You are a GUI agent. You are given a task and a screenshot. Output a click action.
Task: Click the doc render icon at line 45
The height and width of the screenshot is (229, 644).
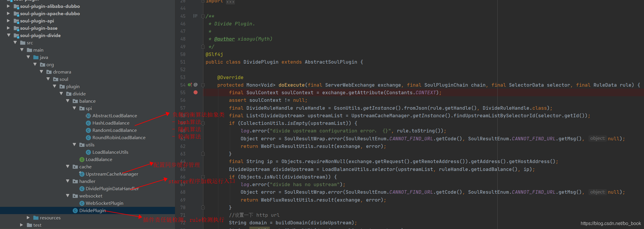click(x=195, y=16)
